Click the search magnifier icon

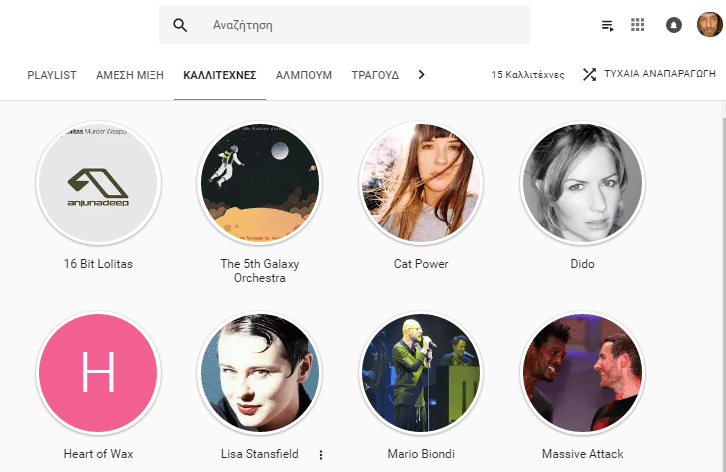[180, 25]
